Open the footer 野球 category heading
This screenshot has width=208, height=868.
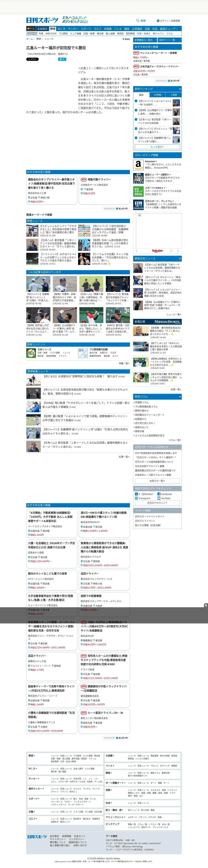pyautogui.click(x=31, y=756)
